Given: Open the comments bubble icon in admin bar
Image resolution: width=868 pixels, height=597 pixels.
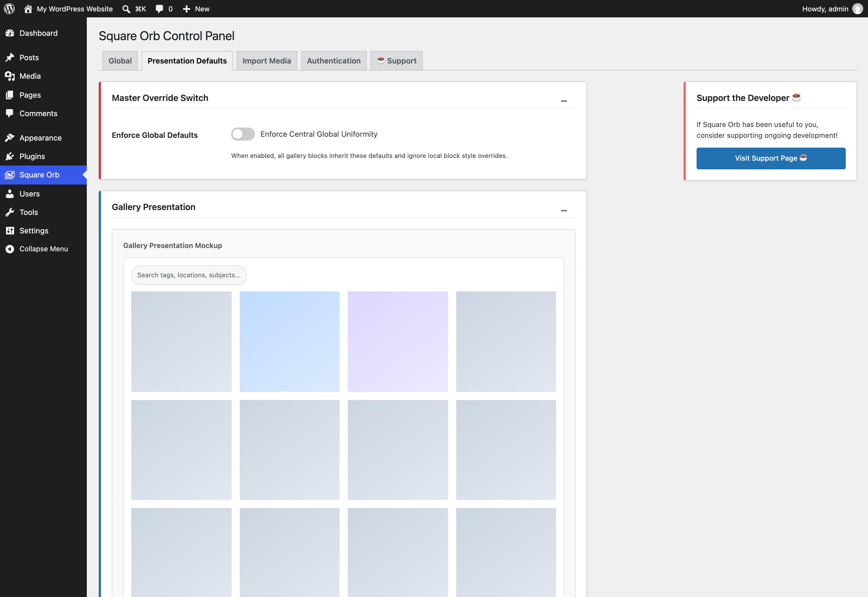Looking at the screenshot, I should click(159, 9).
